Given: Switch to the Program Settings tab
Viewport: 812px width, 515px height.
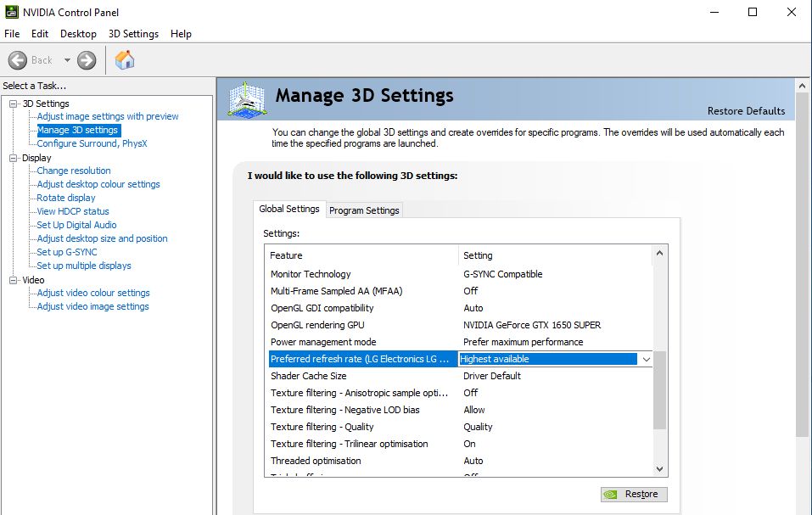Looking at the screenshot, I should (x=364, y=210).
